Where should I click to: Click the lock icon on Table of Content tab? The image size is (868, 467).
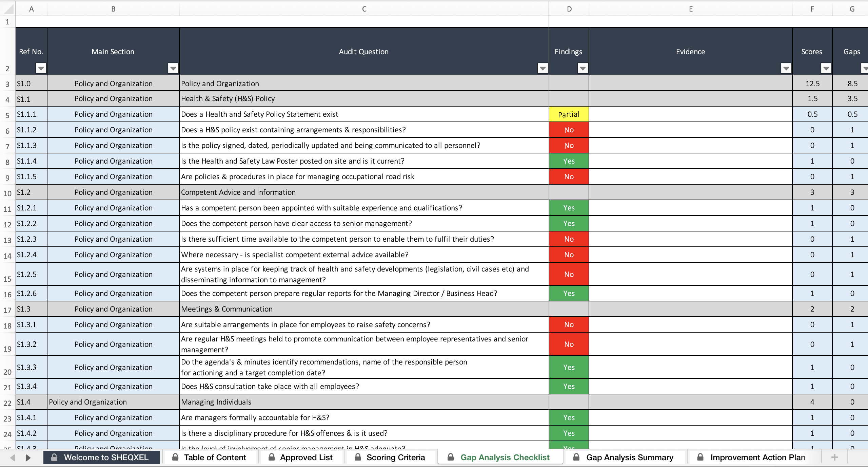175,457
